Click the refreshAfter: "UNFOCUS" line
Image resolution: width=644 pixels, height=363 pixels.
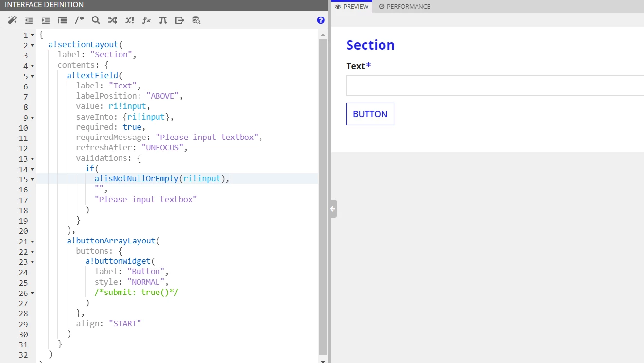coord(132,148)
